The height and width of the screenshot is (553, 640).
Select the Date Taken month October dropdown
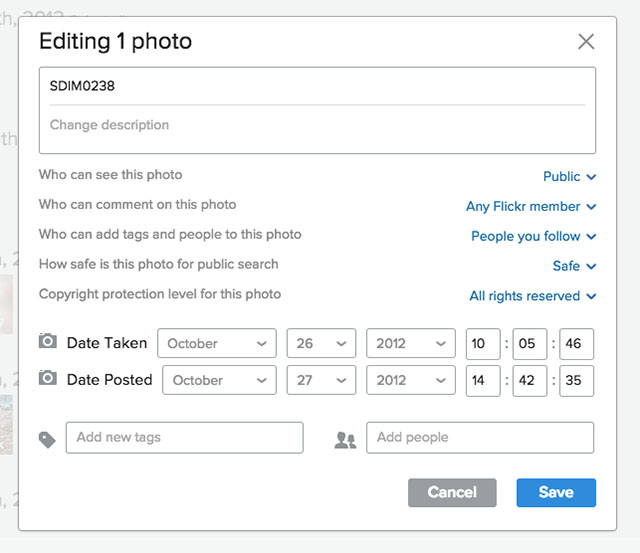[x=217, y=343]
